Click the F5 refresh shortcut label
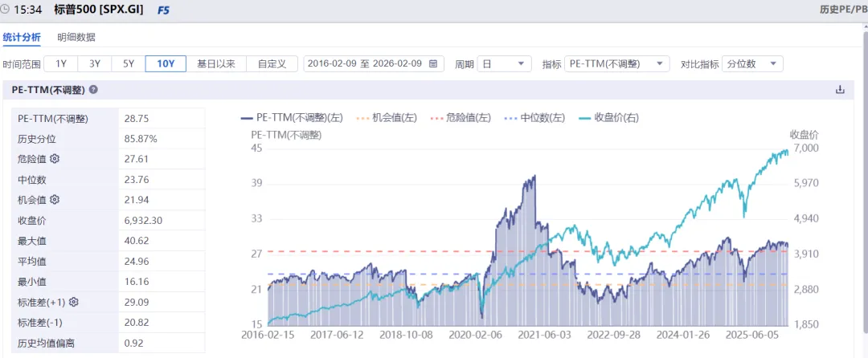The width and height of the screenshot is (868, 358). (164, 10)
